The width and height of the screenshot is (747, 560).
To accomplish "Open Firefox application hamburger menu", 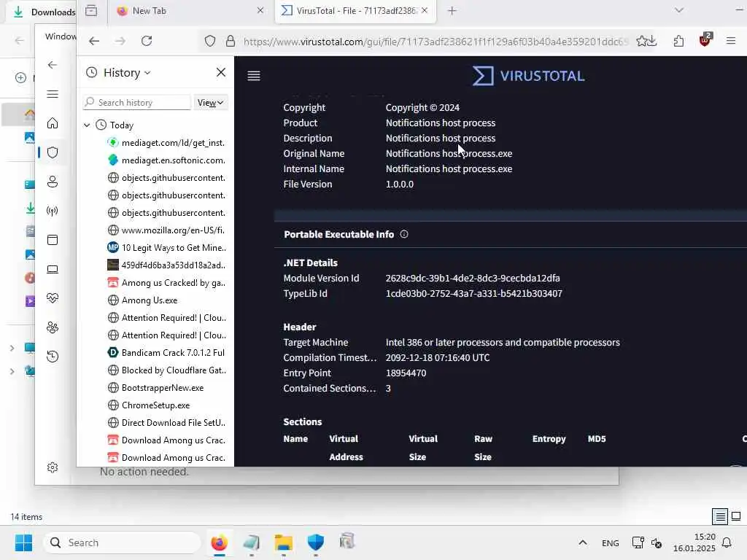I will (731, 42).
